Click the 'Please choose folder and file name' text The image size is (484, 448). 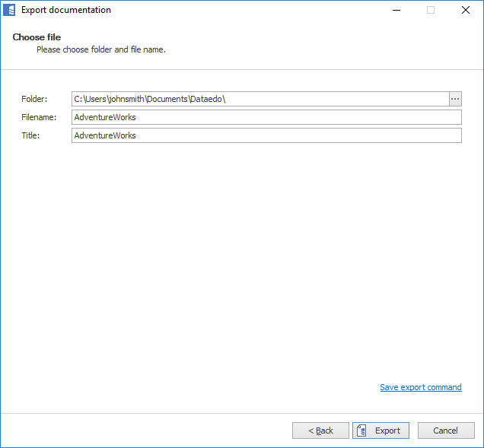pos(101,49)
